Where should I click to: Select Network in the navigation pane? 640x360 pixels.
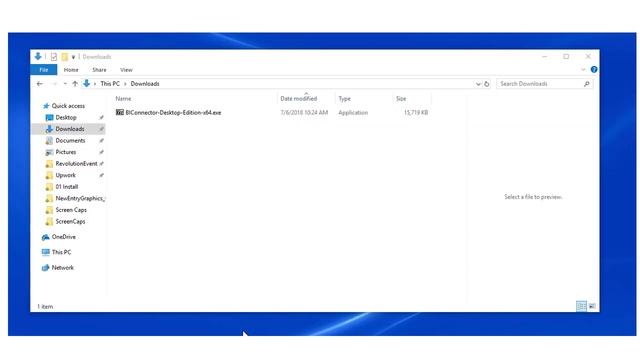pyautogui.click(x=62, y=268)
